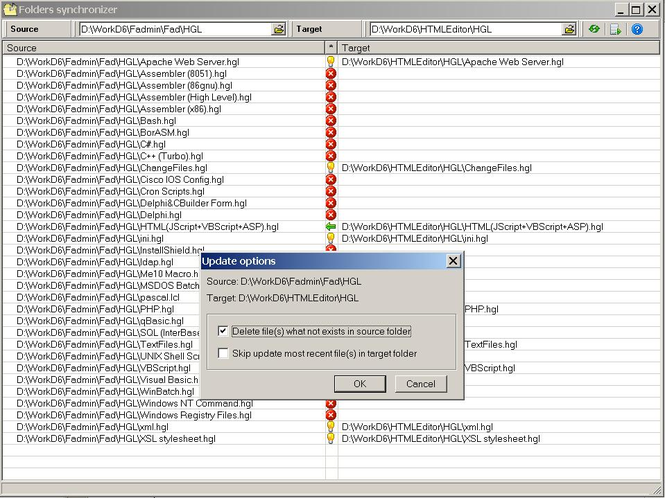This screenshot has height=498, width=665.
Task: Select source row ldap.hgl
Action: pos(95,262)
